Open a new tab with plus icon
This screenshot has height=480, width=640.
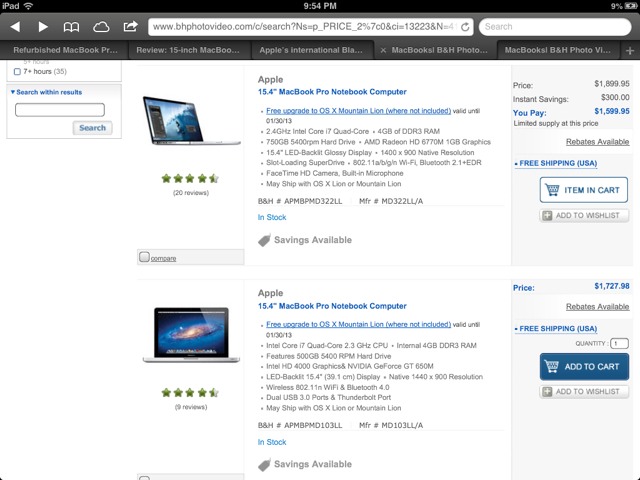629,51
